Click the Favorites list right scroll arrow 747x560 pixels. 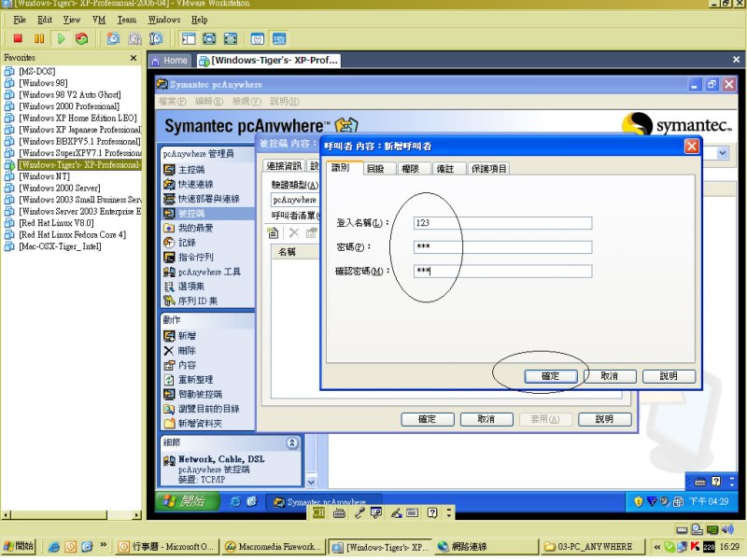tap(137, 515)
